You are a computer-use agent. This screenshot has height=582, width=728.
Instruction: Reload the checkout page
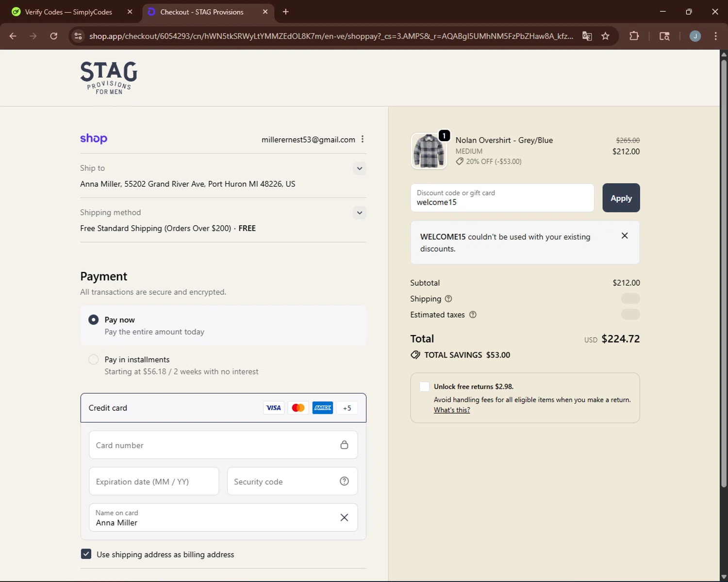[54, 36]
